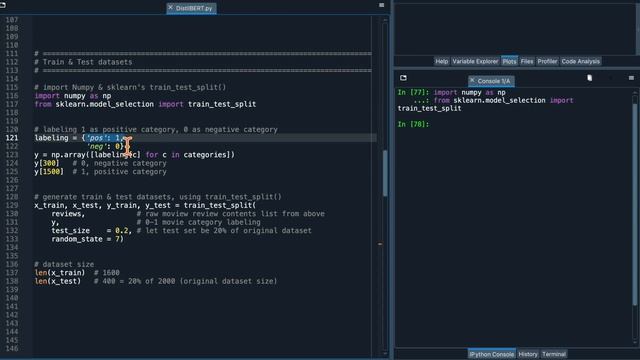Click the '# generate train & test datasets' comment
Image resolution: width=640 pixels, height=360 pixels.
point(158,197)
